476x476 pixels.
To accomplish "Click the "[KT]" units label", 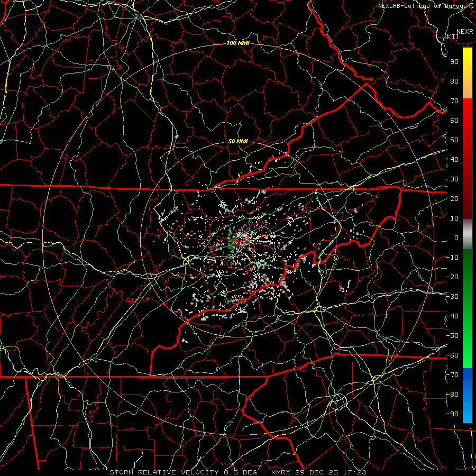I will (452, 36).
